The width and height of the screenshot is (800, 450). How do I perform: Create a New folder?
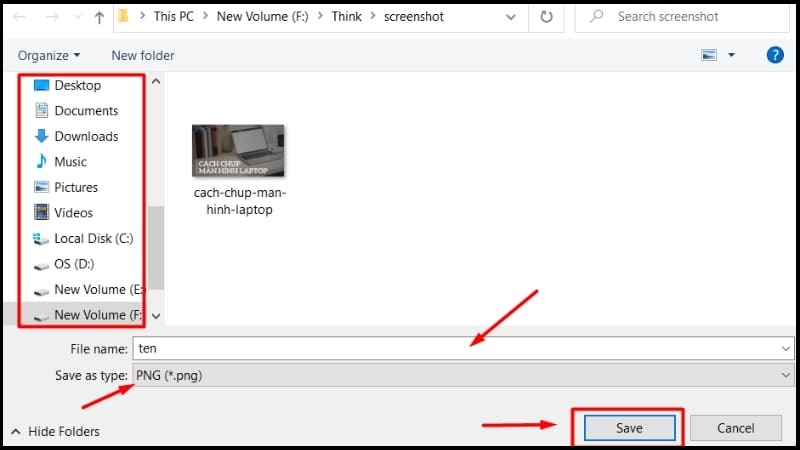click(x=143, y=55)
